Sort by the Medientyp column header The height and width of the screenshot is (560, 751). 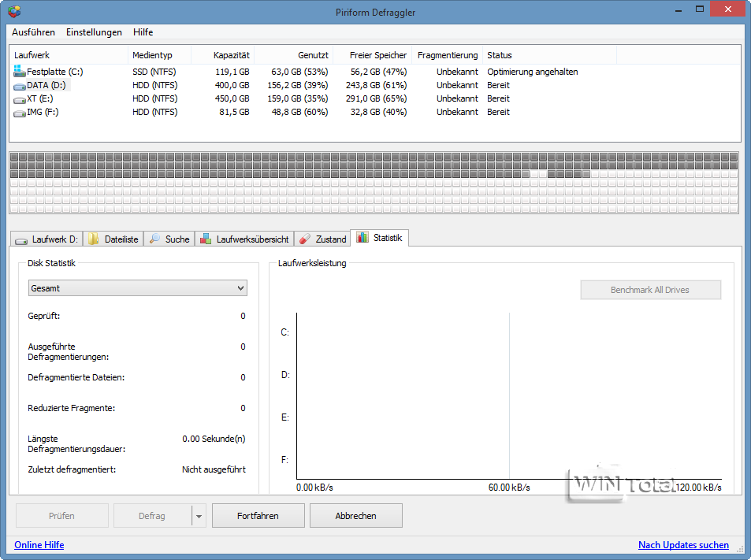click(x=159, y=55)
